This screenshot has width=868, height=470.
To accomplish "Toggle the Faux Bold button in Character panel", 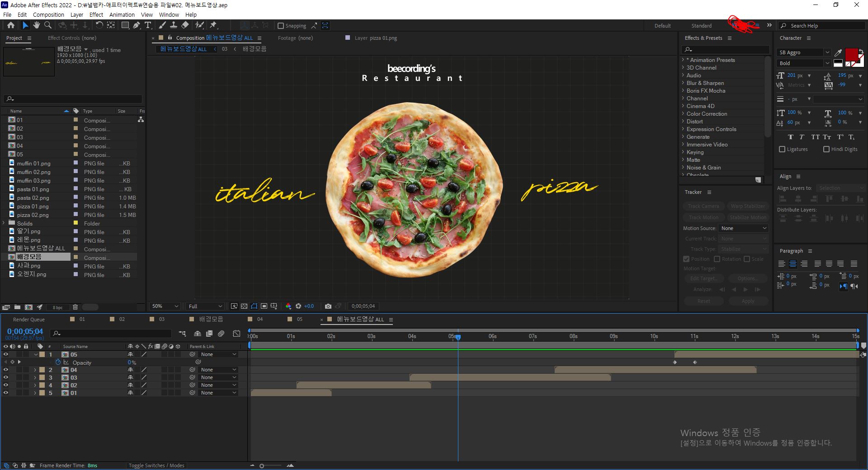I will [790, 137].
